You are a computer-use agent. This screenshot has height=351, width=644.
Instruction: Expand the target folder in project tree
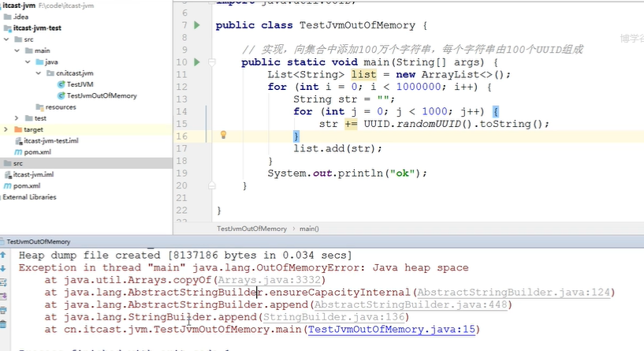tap(7, 129)
